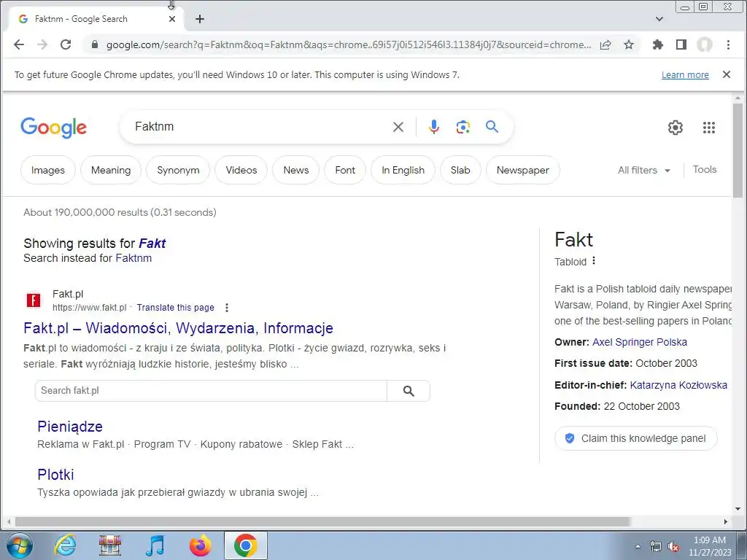Click the muted volume tray icon
This screenshot has height=560, width=747.
(673, 547)
